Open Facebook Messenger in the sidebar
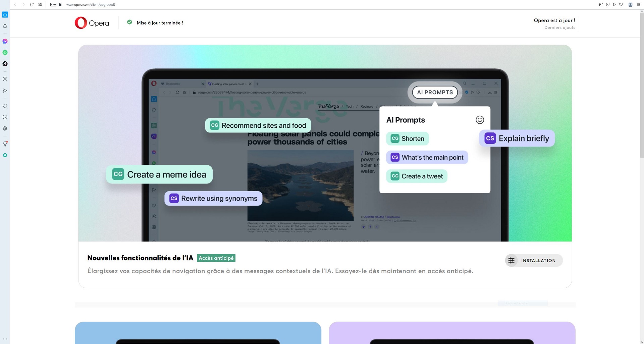This screenshot has width=644, height=344. (x=5, y=41)
